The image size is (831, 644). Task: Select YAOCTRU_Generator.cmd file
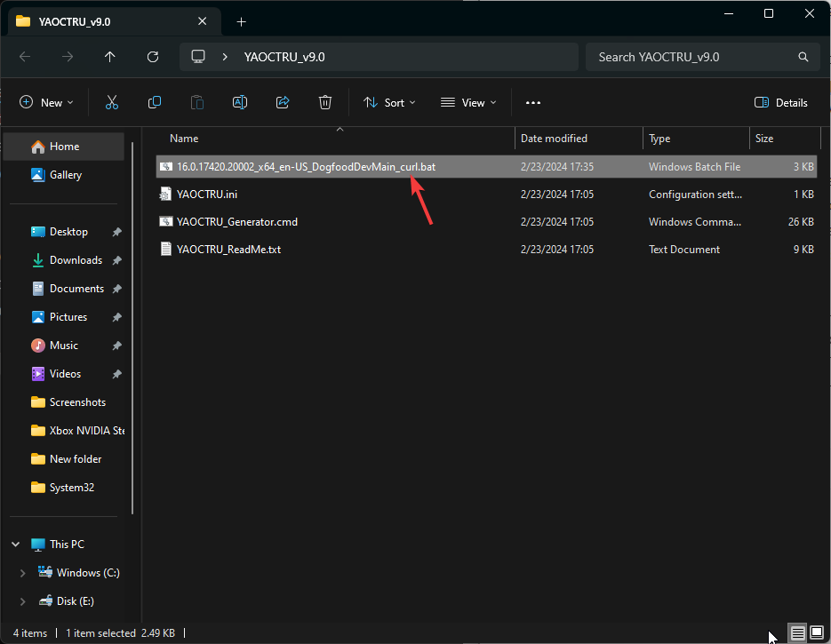(x=236, y=222)
